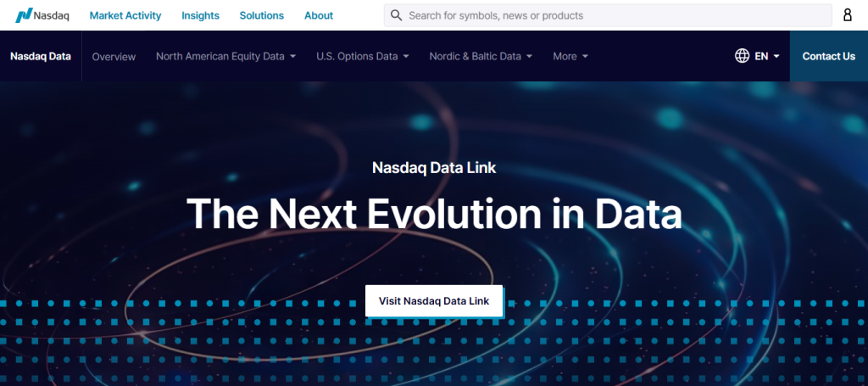Click the search magnifier icon
Image resolution: width=868 pixels, height=386 pixels.
coord(396,15)
